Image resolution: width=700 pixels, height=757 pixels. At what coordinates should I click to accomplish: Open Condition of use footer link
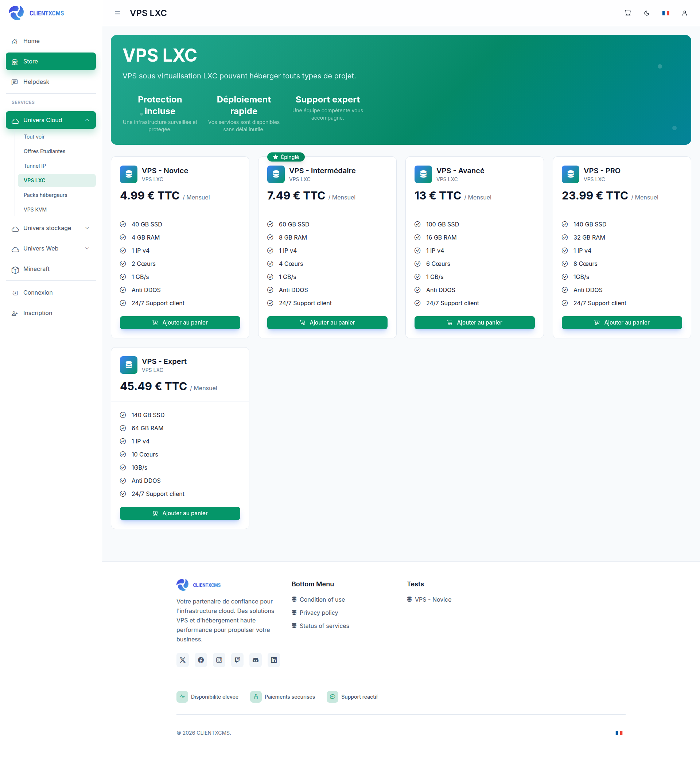318,599
